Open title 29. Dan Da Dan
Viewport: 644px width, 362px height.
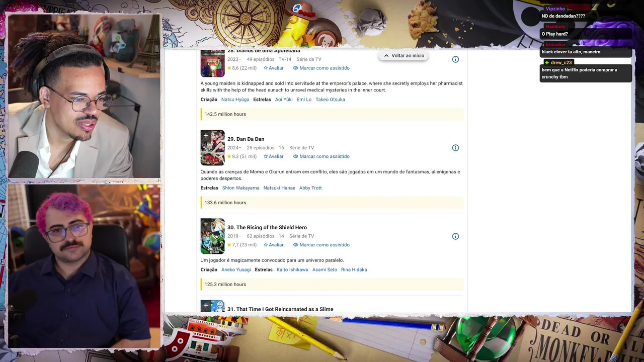pyautogui.click(x=246, y=139)
